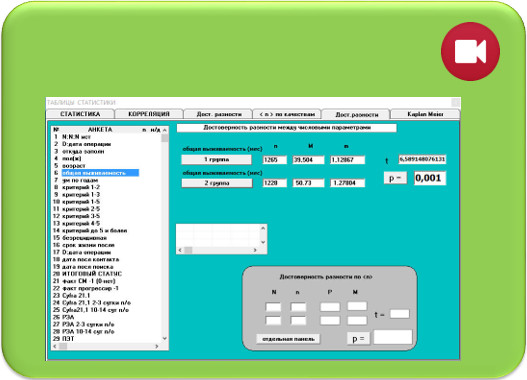
Task: Click the first N input field in gray panel
Action: [273, 307]
